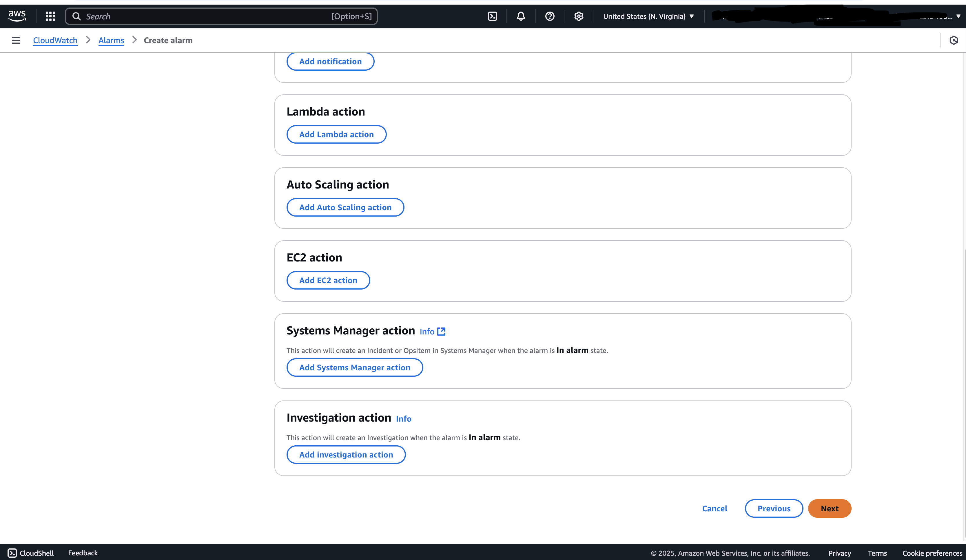
Task: Click Add Auto Scaling action button
Action: pos(345,207)
